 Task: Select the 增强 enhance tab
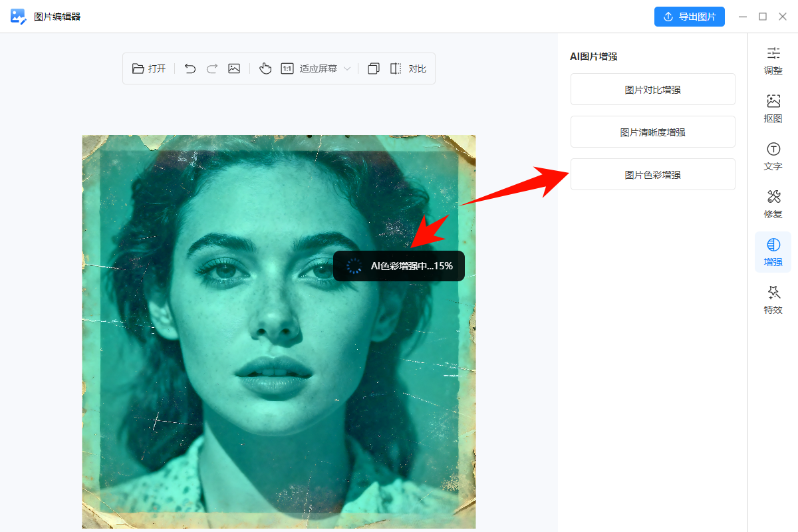pyautogui.click(x=773, y=253)
